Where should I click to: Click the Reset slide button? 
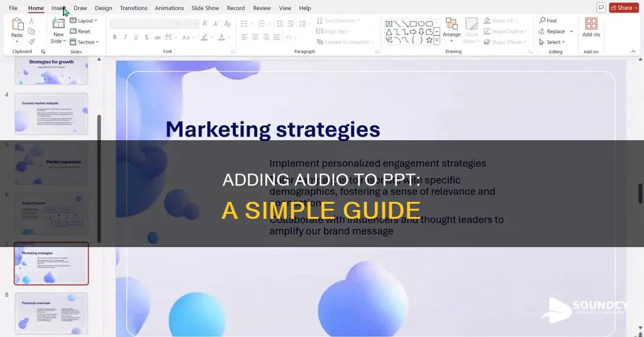click(x=80, y=31)
